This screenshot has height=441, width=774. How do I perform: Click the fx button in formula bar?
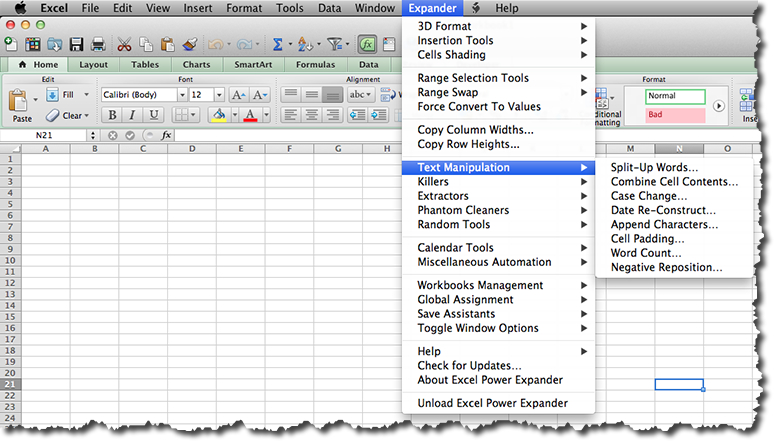(x=166, y=135)
